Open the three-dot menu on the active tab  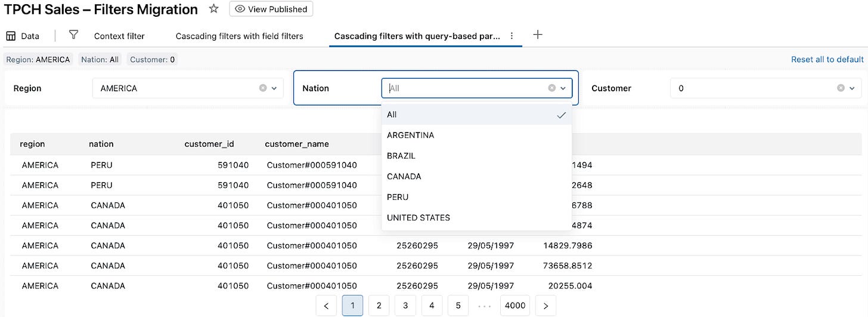click(x=511, y=36)
